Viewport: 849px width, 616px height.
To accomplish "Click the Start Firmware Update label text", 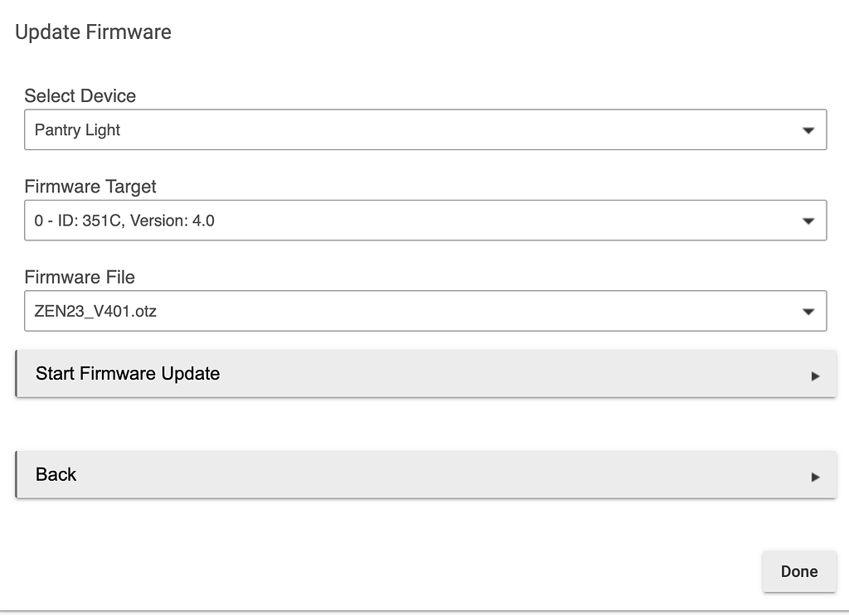I will click(127, 374).
